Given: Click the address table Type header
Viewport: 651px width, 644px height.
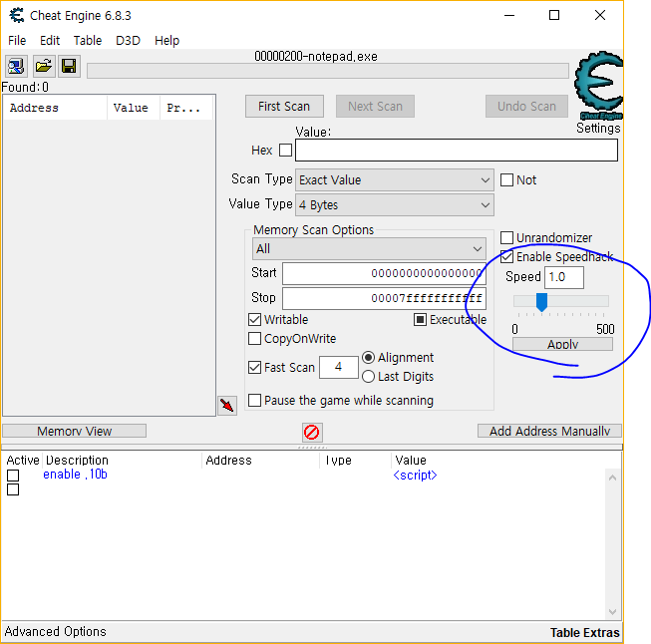Looking at the screenshot, I should tap(355, 460).
